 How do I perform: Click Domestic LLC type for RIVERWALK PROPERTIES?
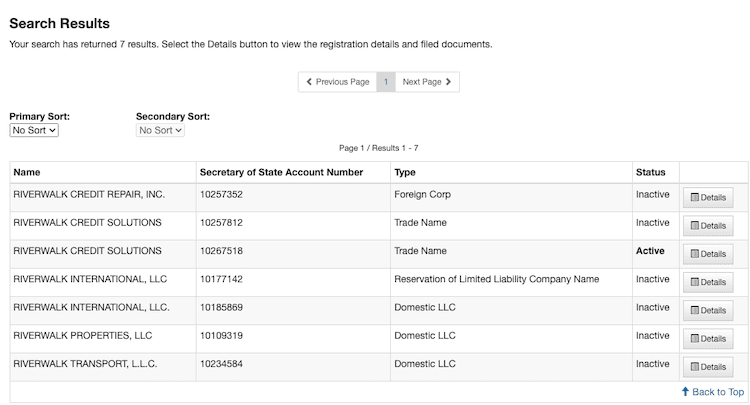point(425,336)
